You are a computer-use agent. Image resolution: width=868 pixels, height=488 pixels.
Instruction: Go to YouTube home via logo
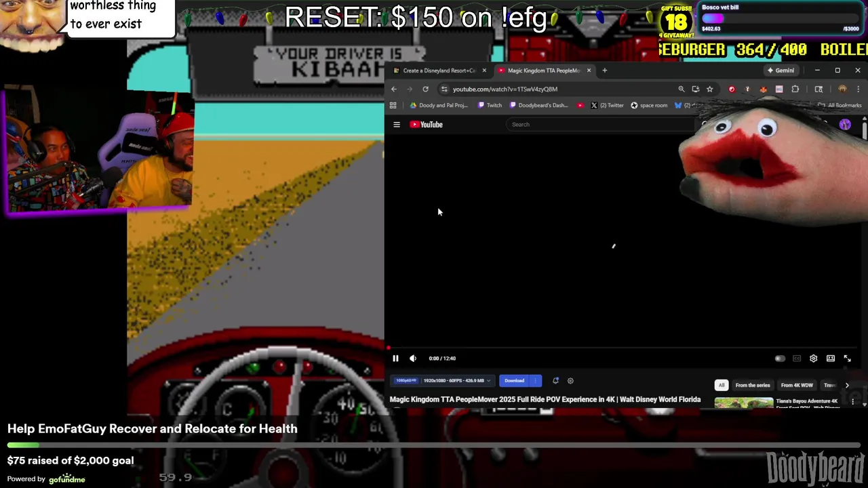426,125
